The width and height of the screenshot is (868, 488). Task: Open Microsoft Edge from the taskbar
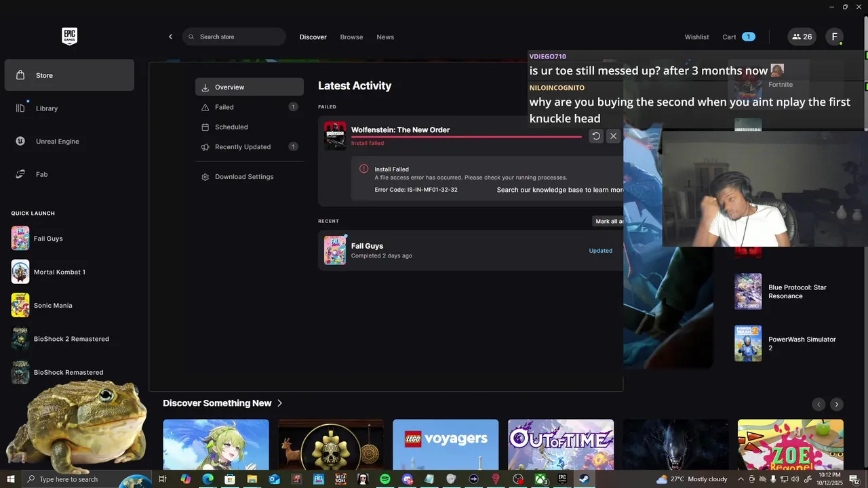[x=208, y=479]
